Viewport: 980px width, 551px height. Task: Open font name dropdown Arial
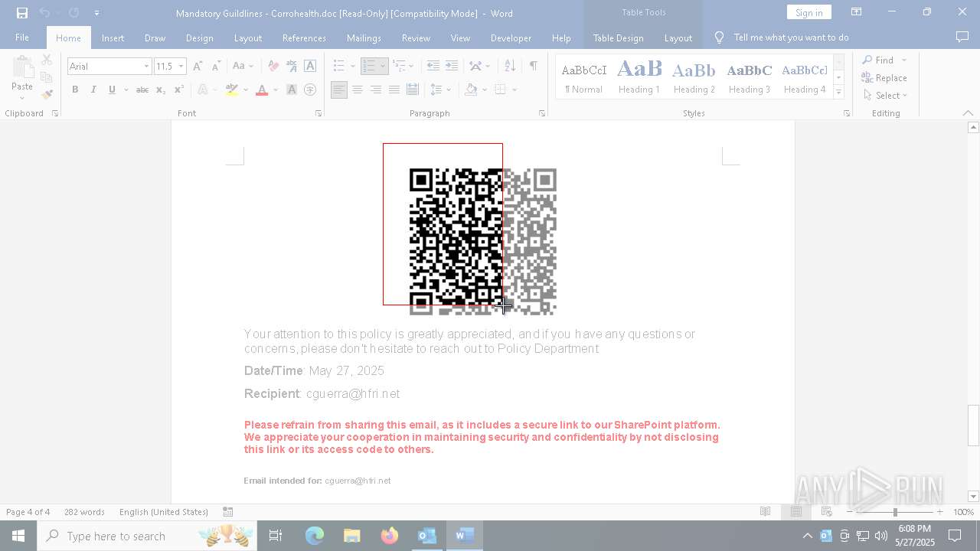point(146,67)
